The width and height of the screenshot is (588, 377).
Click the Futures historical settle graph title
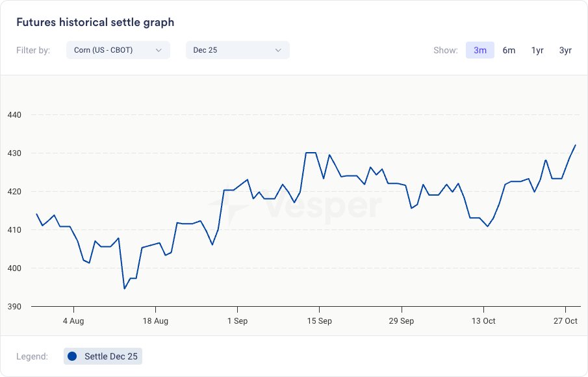[95, 22]
